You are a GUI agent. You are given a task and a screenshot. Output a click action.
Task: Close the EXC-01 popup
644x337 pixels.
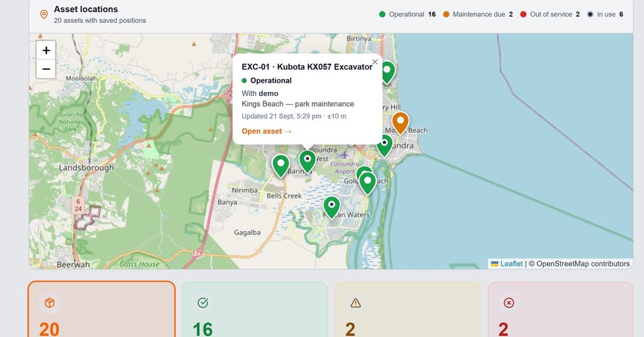(x=374, y=62)
